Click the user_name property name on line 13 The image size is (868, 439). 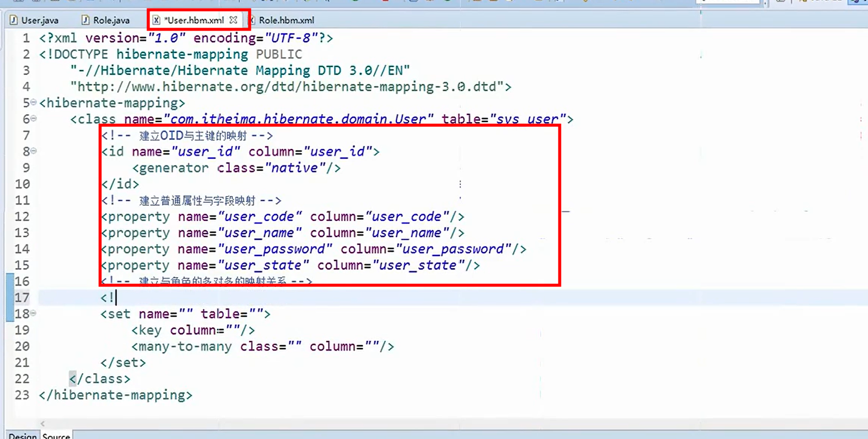click(260, 233)
